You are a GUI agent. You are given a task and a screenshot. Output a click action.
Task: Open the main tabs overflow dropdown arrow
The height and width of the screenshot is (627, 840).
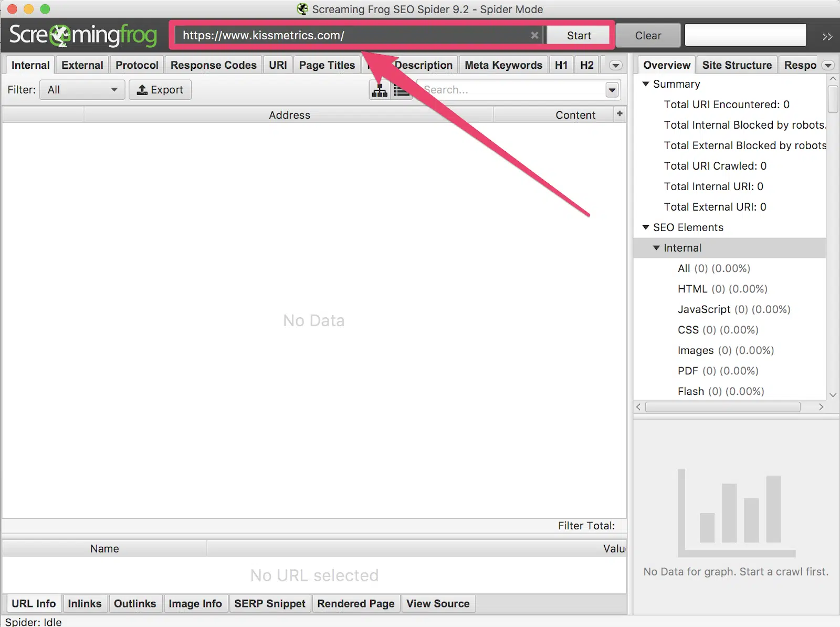(616, 66)
